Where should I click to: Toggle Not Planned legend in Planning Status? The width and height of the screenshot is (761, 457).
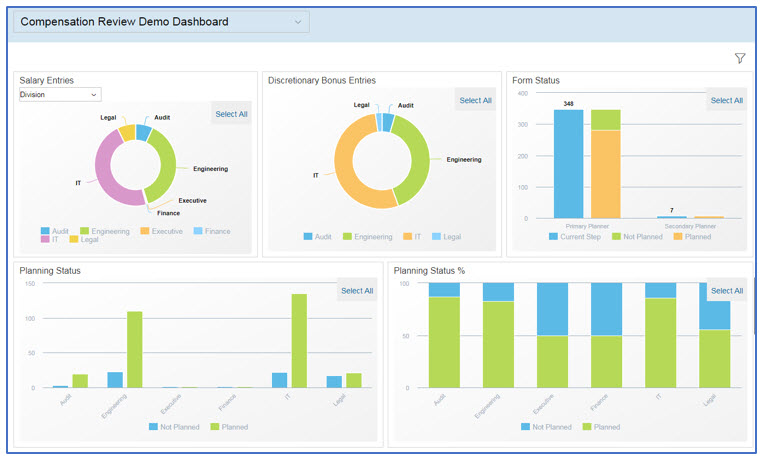(x=153, y=426)
